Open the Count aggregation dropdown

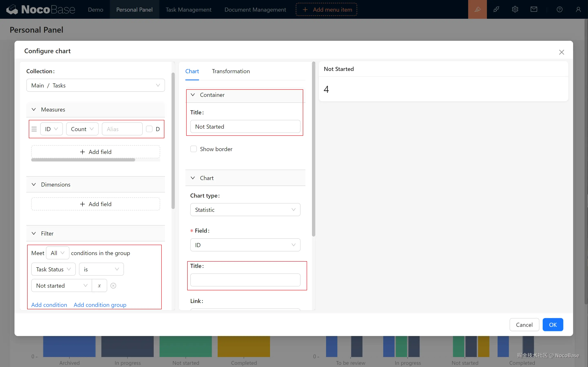[x=82, y=129]
